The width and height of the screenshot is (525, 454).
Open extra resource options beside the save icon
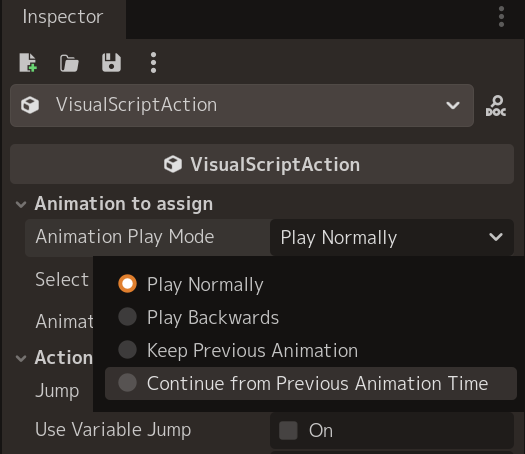pyautogui.click(x=153, y=63)
